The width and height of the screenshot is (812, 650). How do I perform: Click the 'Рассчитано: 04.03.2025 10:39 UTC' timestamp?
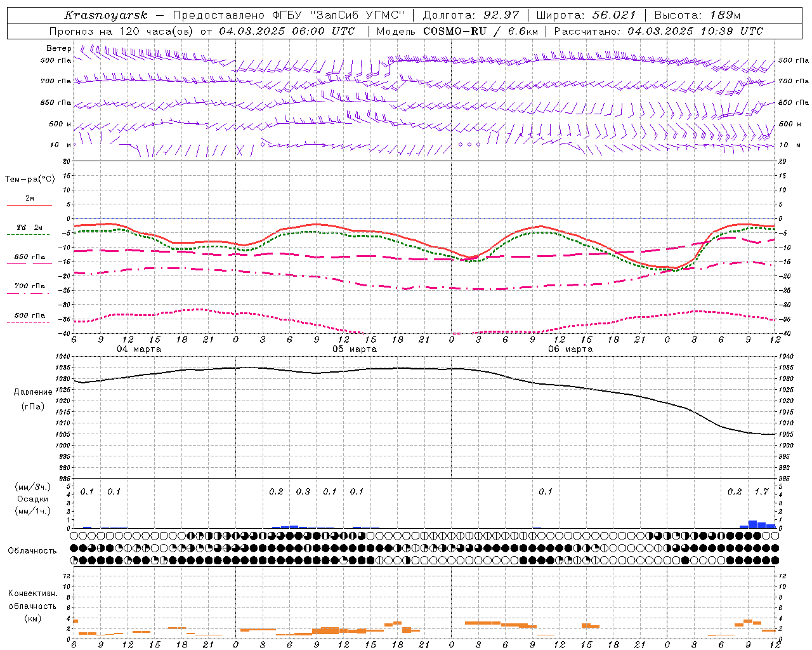coord(658,31)
